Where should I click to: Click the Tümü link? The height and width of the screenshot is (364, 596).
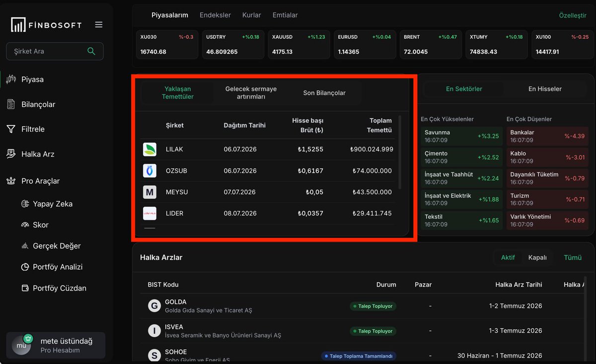pyautogui.click(x=573, y=258)
